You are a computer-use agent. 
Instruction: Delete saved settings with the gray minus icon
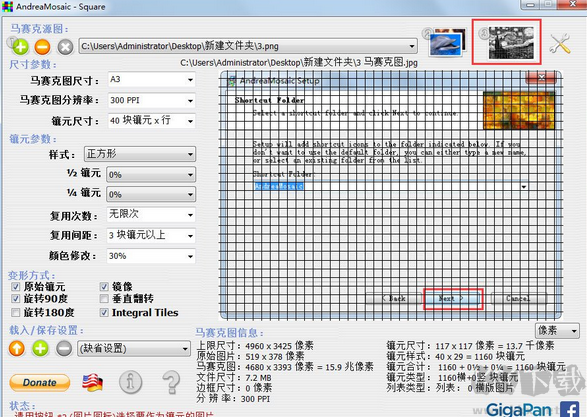pos(64,348)
